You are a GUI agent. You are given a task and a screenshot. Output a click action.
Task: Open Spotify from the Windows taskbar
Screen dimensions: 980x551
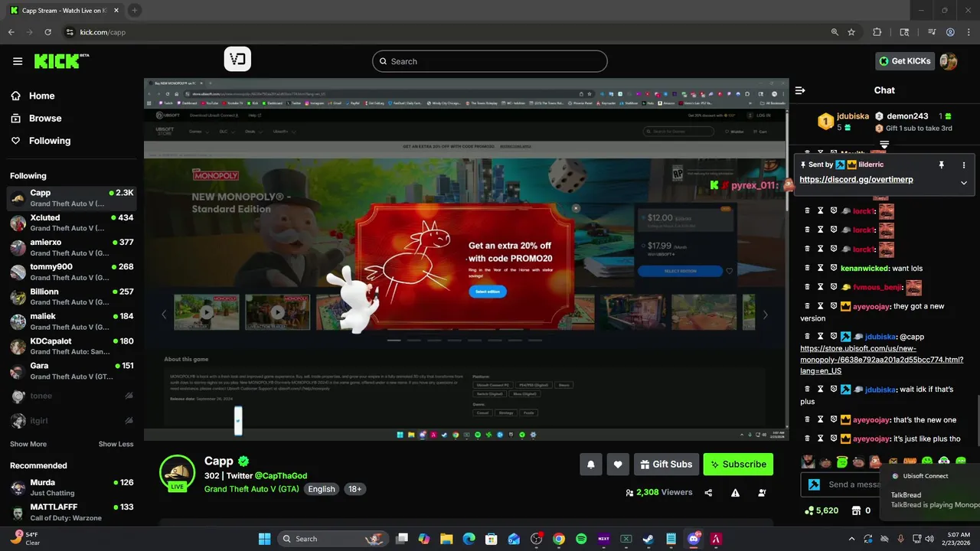coord(581,539)
